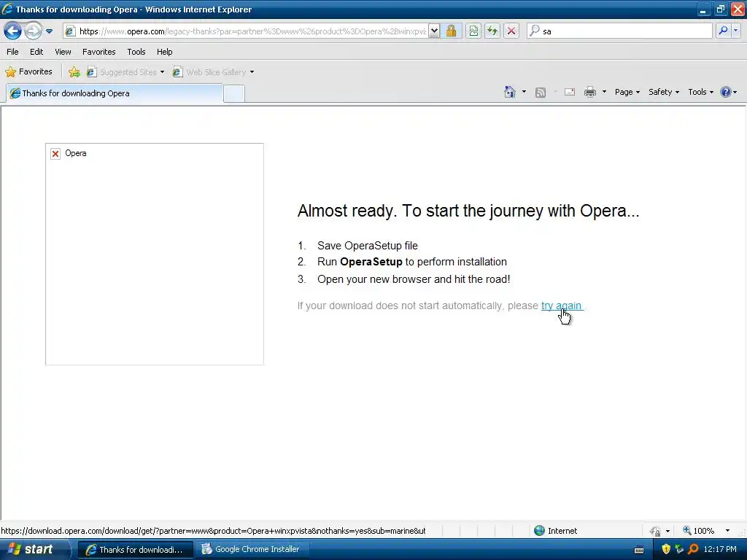Expand the Home button dropdown arrow
This screenshot has height=560, width=747.
[524, 91]
